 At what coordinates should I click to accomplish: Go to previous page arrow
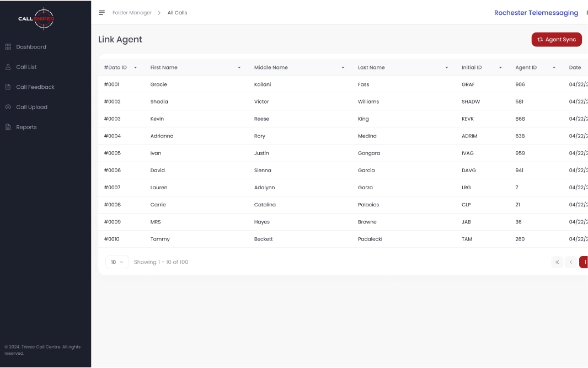click(571, 262)
